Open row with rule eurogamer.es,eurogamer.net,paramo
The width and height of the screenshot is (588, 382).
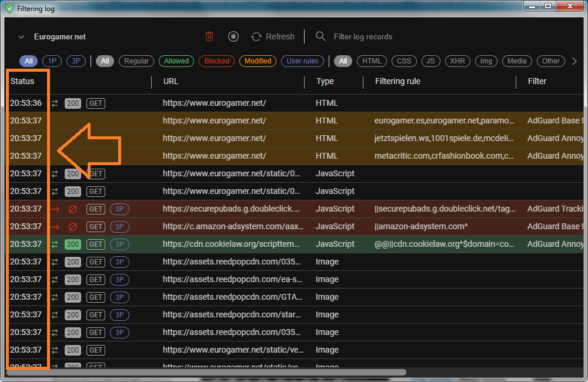coord(295,120)
